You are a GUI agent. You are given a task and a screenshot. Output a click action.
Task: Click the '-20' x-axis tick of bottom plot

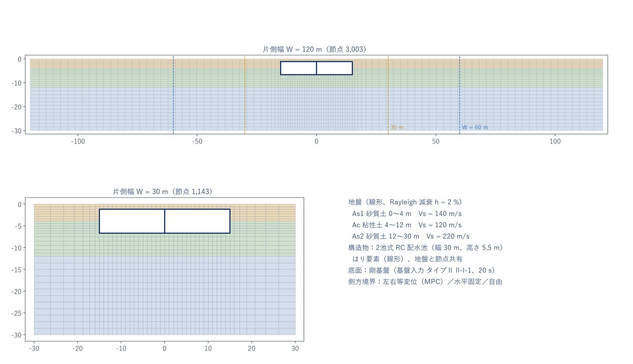tap(78, 349)
